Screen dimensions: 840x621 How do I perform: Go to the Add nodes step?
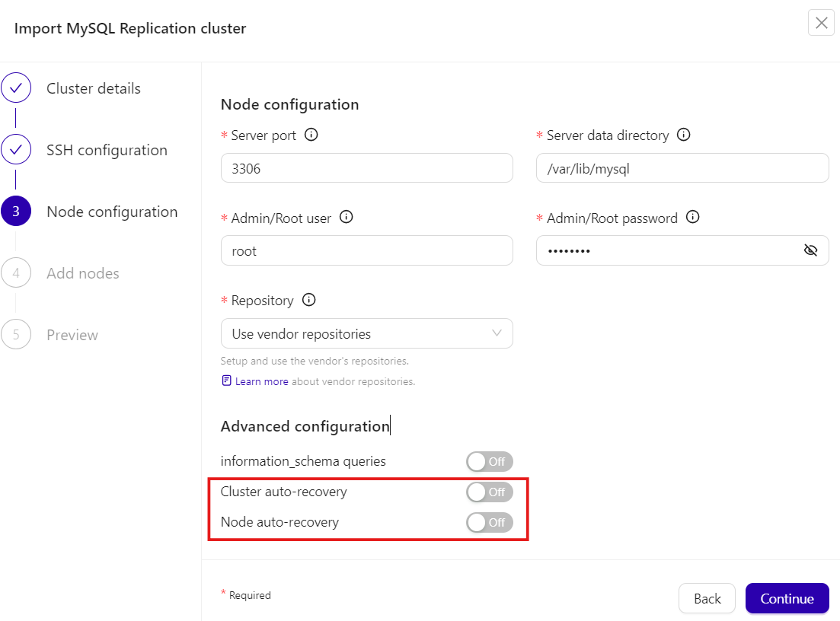click(82, 273)
